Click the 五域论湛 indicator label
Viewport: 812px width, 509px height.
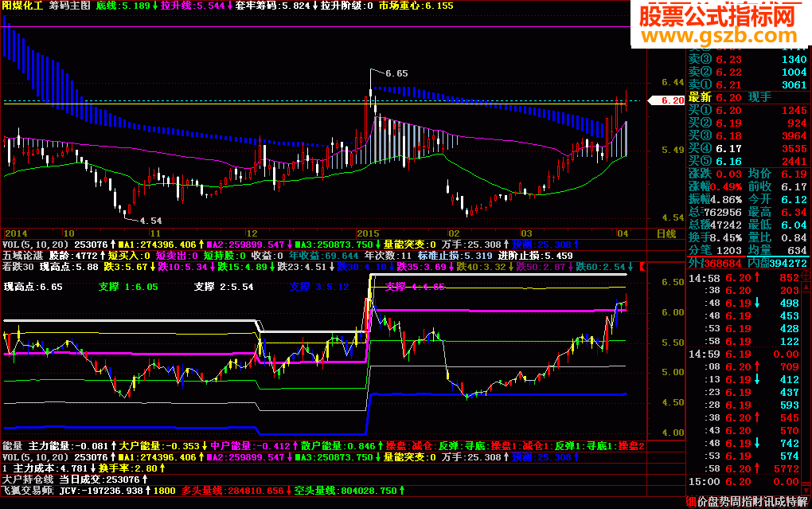(22, 256)
